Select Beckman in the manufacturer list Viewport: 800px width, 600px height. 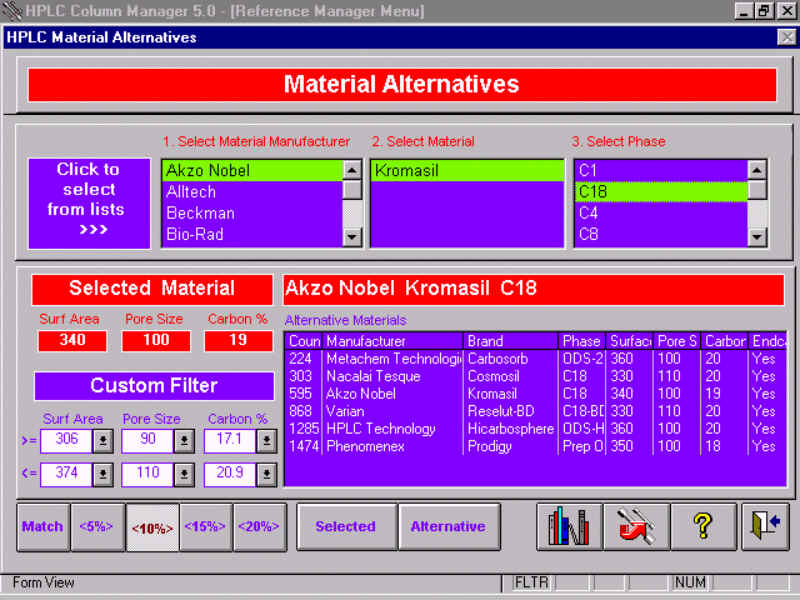click(x=253, y=213)
